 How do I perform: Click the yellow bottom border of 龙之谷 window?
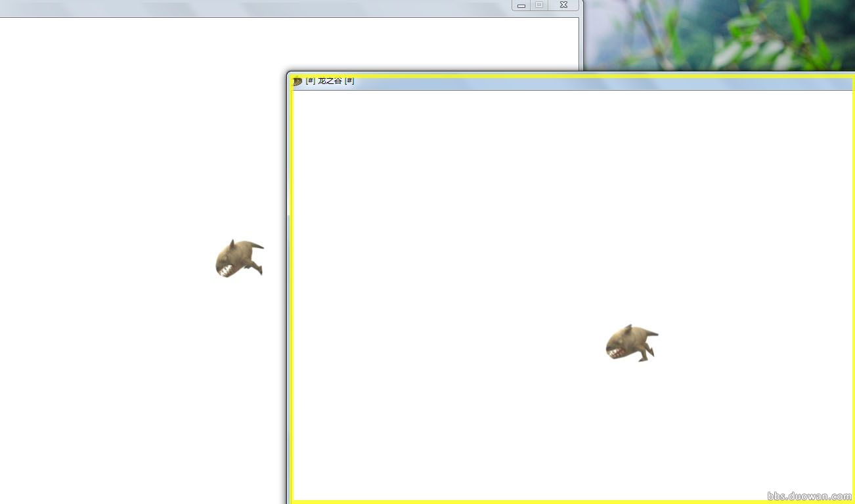coord(571,501)
